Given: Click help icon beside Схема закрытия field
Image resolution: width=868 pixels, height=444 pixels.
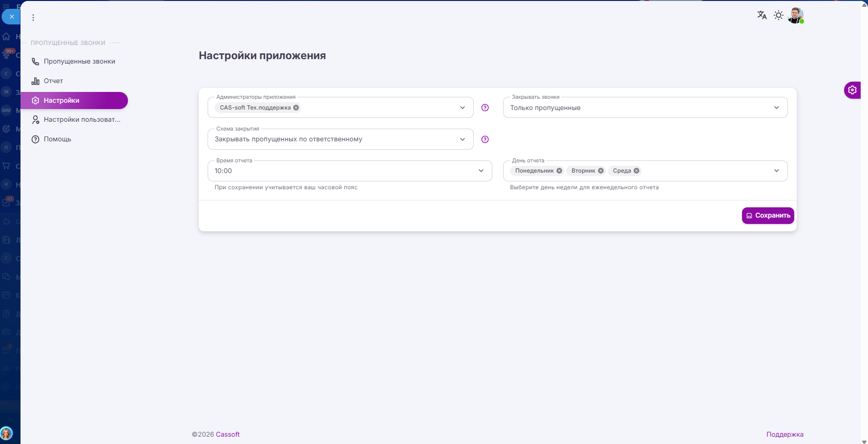Looking at the screenshot, I should 485,139.
